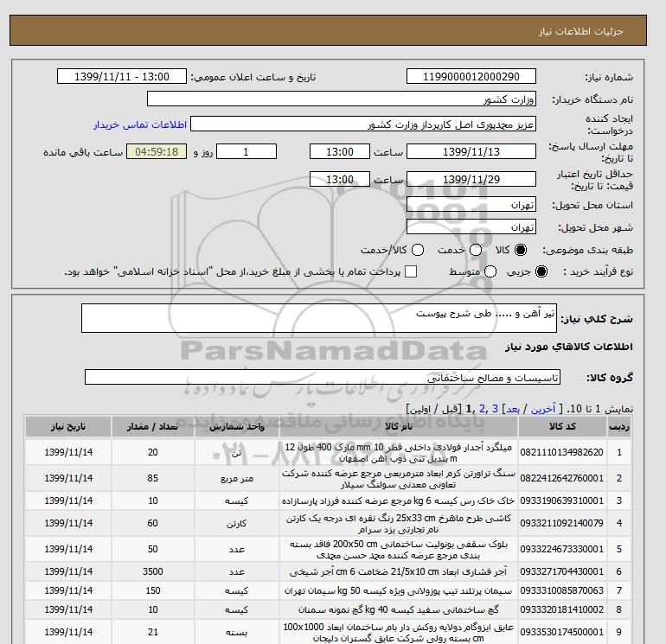Select the کالا/خدمت radio button
This screenshot has height=644, width=666.
pos(418,250)
